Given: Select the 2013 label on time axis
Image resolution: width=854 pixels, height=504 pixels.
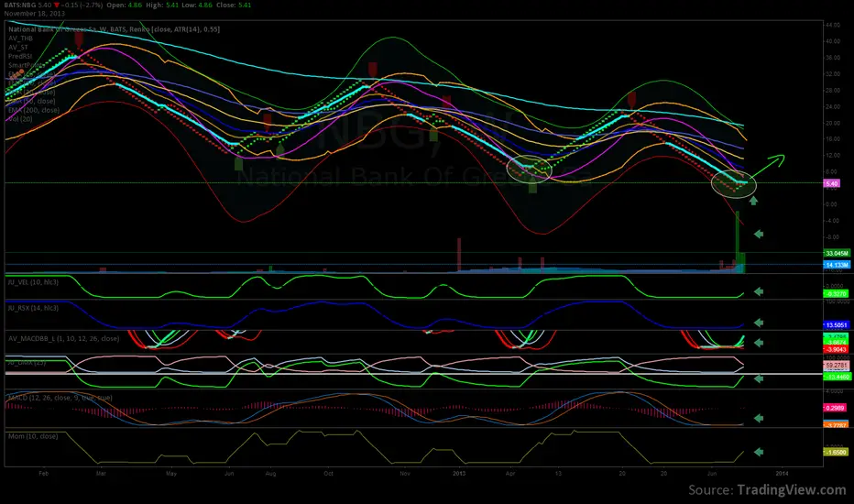Looking at the screenshot, I should [459, 474].
